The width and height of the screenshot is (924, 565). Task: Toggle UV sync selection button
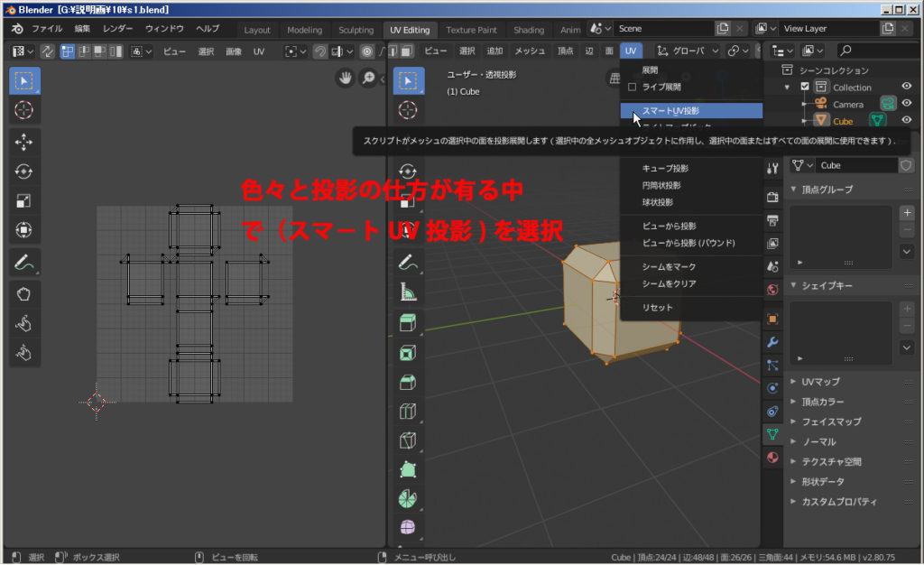tap(47, 51)
